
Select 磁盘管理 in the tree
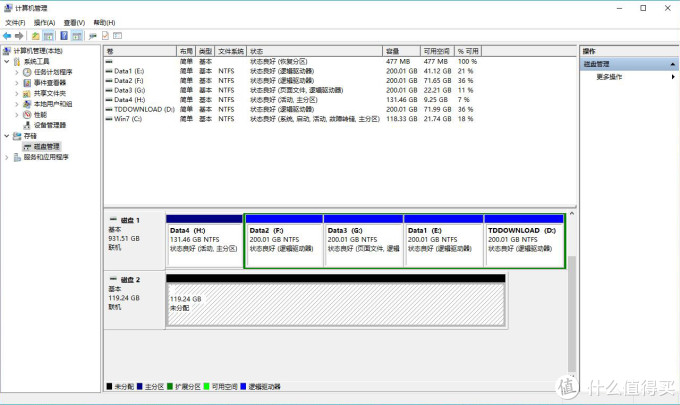pyautogui.click(x=46, y=146)
